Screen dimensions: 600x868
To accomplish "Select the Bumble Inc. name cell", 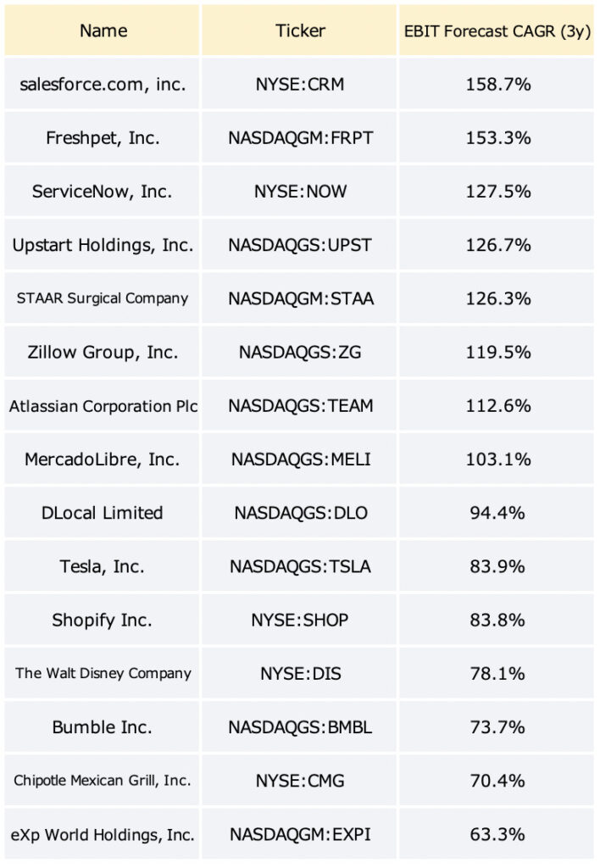I will click(103, 727).
